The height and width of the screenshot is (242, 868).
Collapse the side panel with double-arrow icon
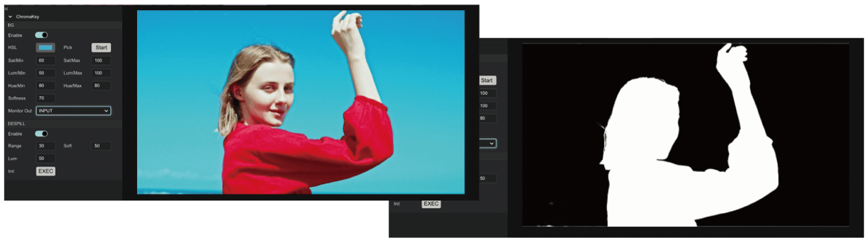click(x=6, y=9)
